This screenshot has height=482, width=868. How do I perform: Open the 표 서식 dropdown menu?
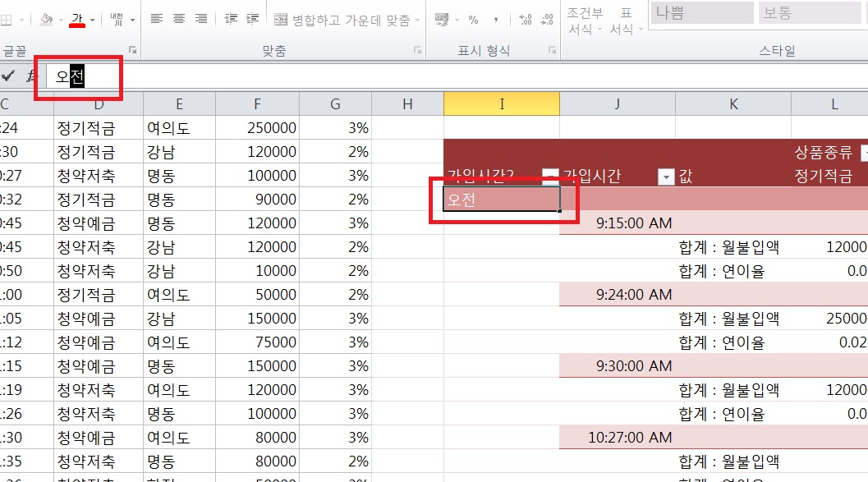pyautogui.click(x=626, y=21)
